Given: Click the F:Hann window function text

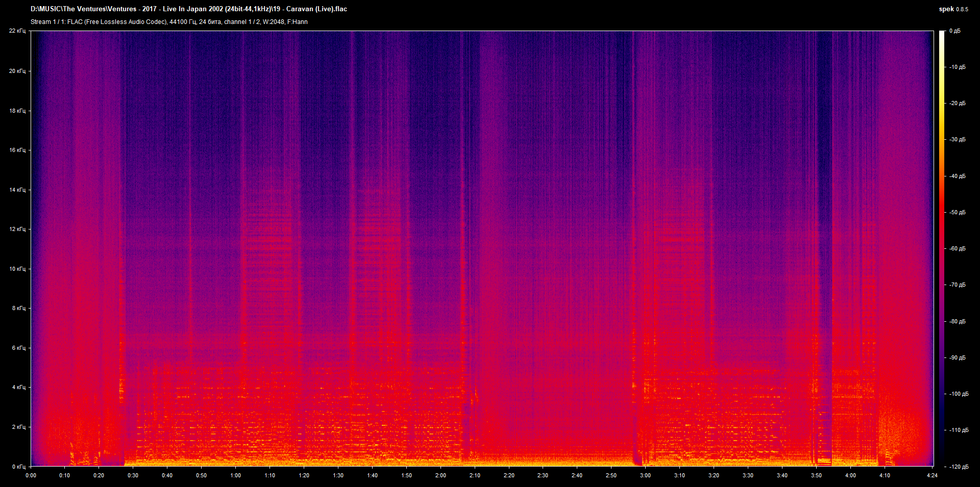Looking at the screenshot, I should point(297,22).
